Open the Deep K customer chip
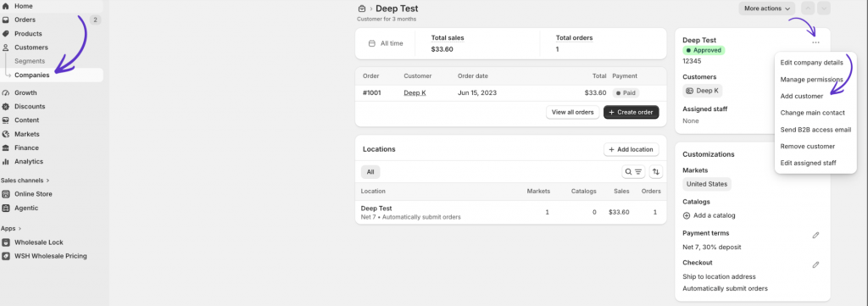 [702, 91]
